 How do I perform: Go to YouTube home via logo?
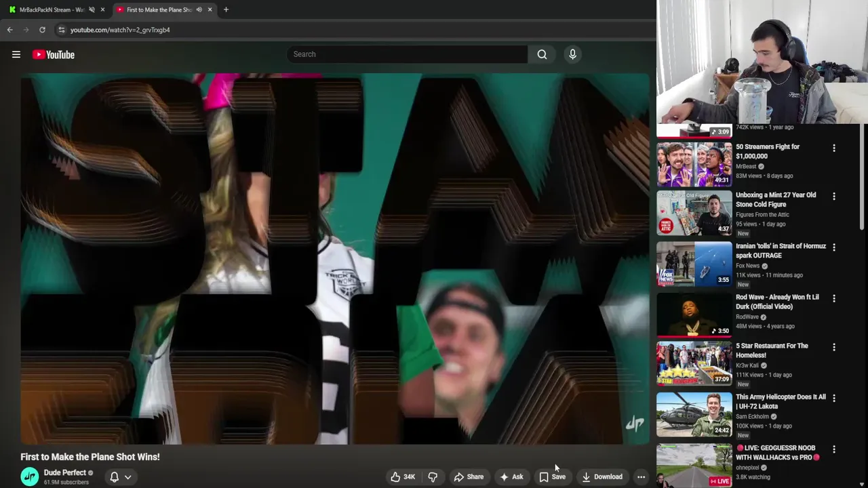coord(54,54)
